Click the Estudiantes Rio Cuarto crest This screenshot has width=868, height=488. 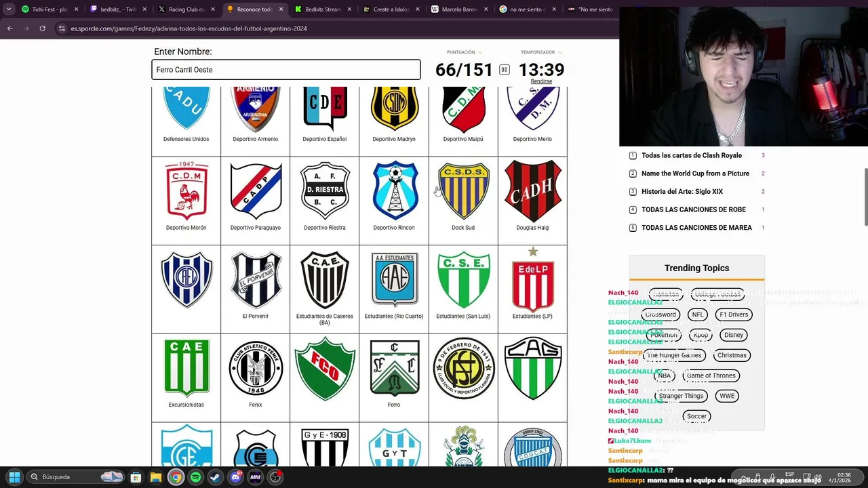point(394,280)
